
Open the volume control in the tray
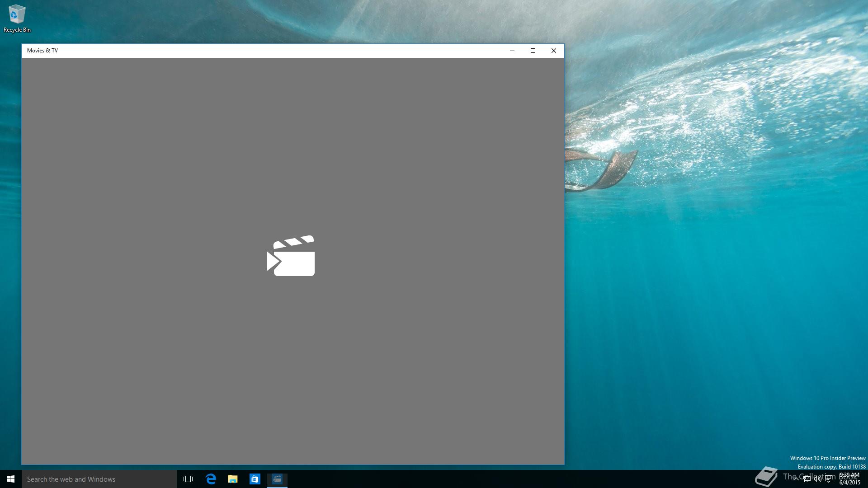click(x=817, y=479)
